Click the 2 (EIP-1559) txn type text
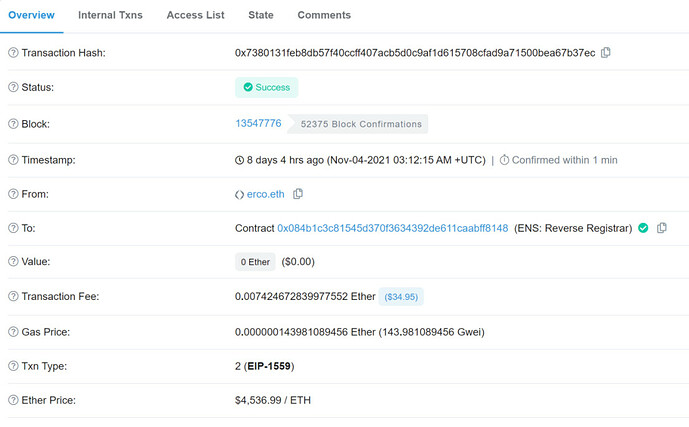The height and width of the screenshot is (427, 689). [265, 366]
